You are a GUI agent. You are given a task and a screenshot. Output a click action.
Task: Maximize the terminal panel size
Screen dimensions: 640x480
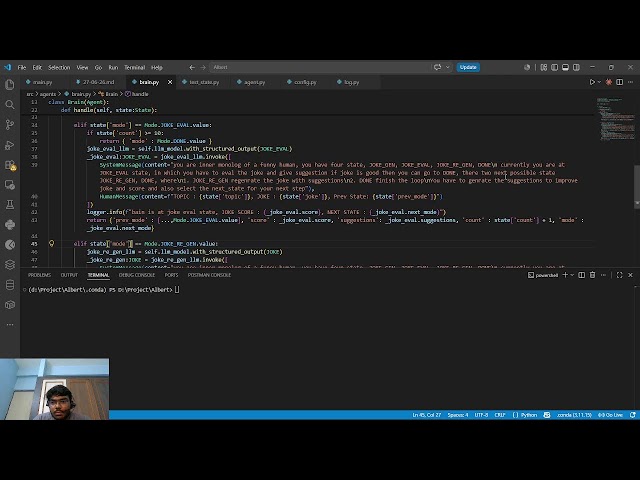(x=620, y=275)
